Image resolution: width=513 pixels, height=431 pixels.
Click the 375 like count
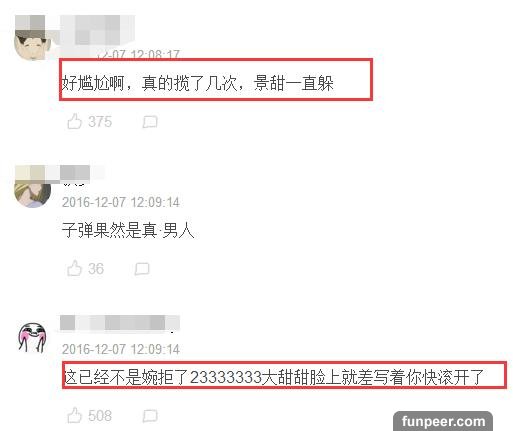click(100, 122)
